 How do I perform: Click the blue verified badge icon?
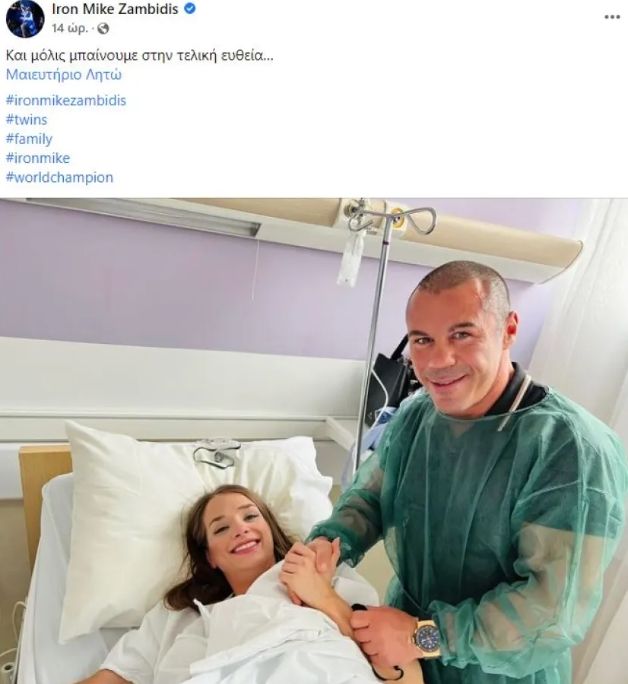[x=190, y=9]
